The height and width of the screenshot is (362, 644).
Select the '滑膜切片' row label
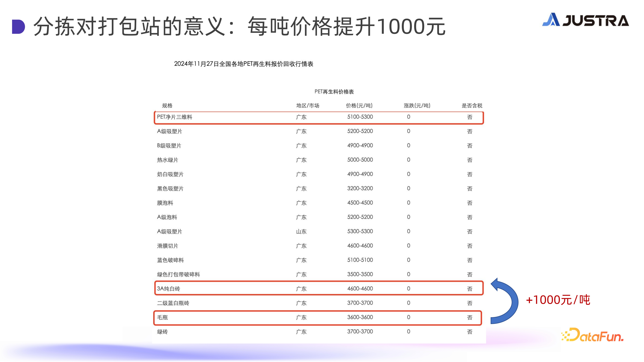168,246
